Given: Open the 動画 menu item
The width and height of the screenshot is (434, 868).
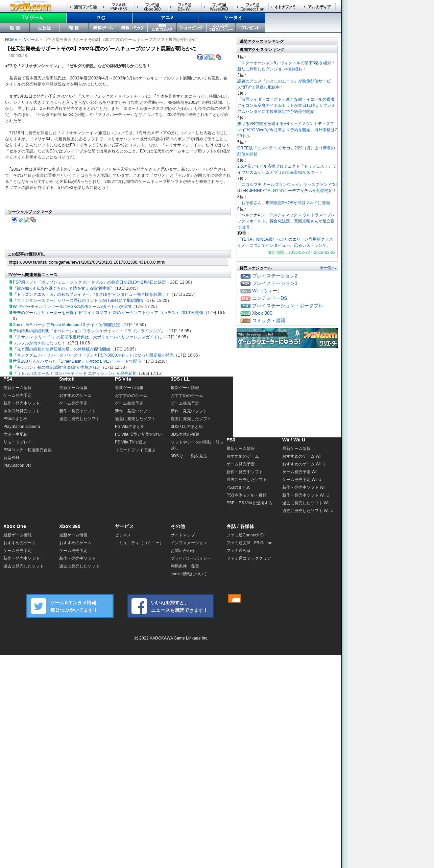Looking at the screenshot, I should 15,28.
